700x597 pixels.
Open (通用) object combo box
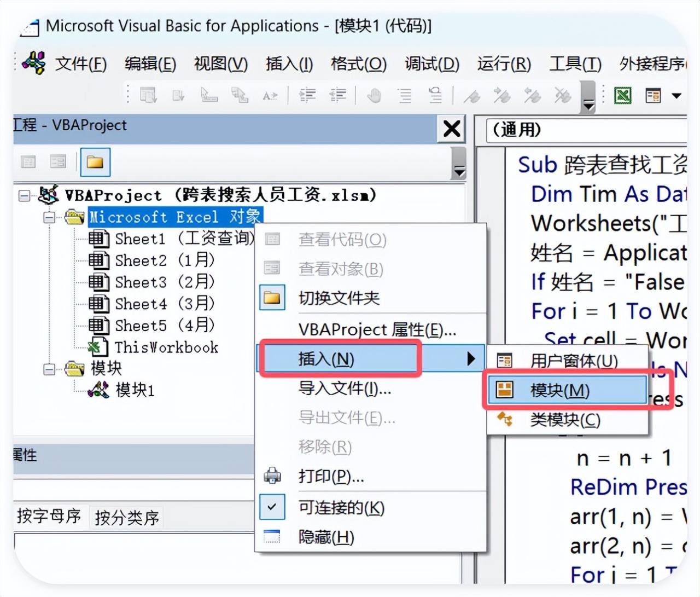(x=586, y=130)
